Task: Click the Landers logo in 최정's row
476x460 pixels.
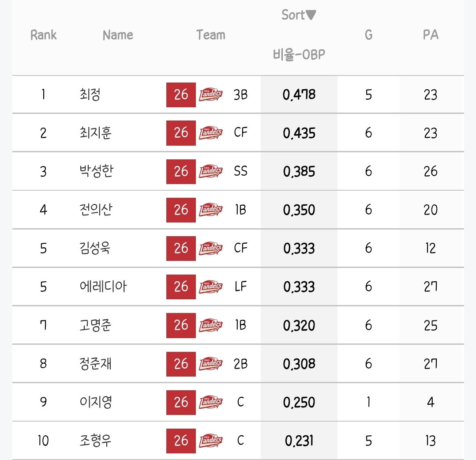Action: pyautogui.click(x=211, y=94)
